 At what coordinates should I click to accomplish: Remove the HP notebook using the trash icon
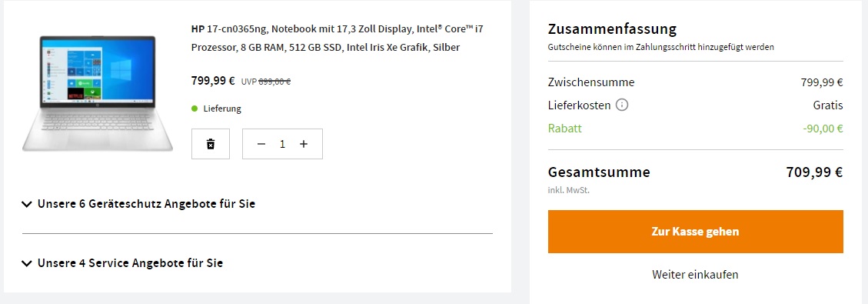coord(211,144)
